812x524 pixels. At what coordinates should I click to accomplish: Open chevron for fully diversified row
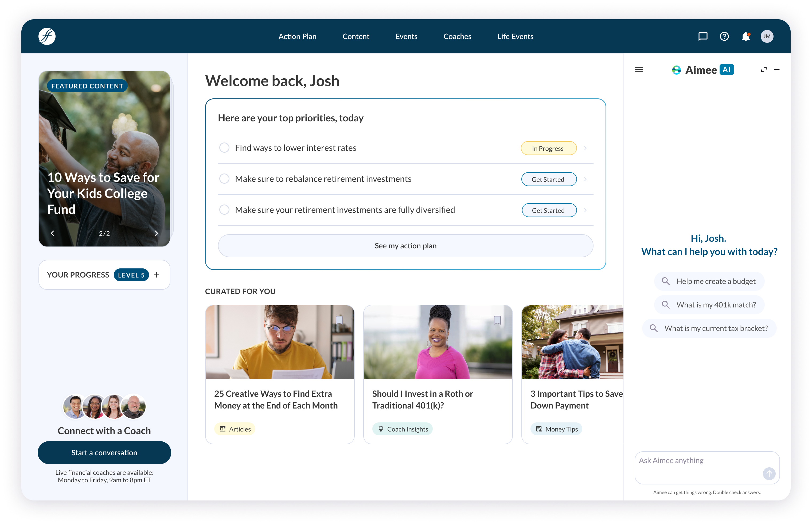tap(585, 210)
